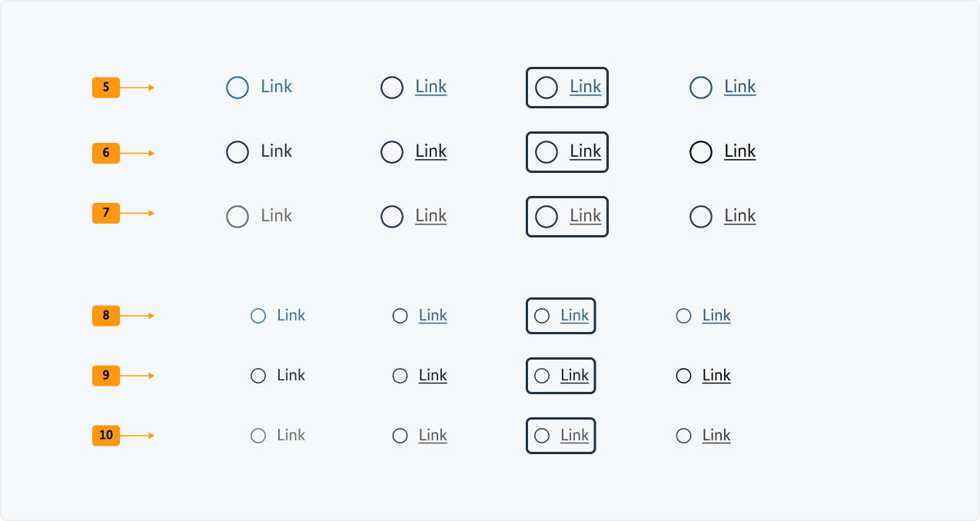980x521 pixels.
Task: Open the Link inside row 7's focus box
Action: [x=585, y=216]
